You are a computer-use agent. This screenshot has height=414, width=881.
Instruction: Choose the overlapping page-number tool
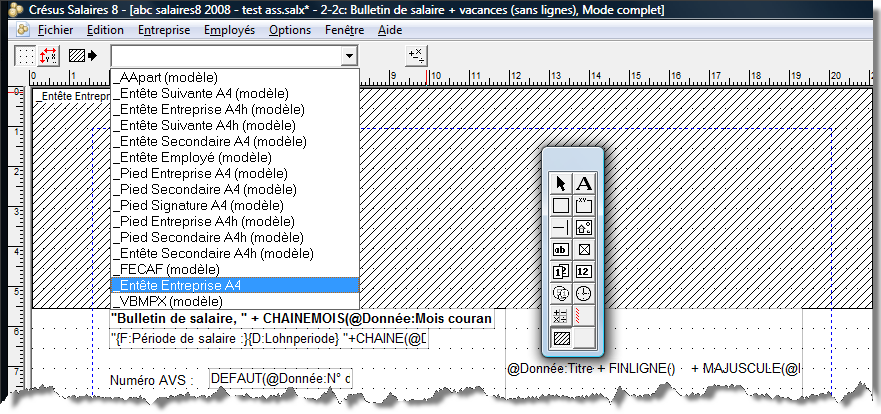(x=561, y=271)
